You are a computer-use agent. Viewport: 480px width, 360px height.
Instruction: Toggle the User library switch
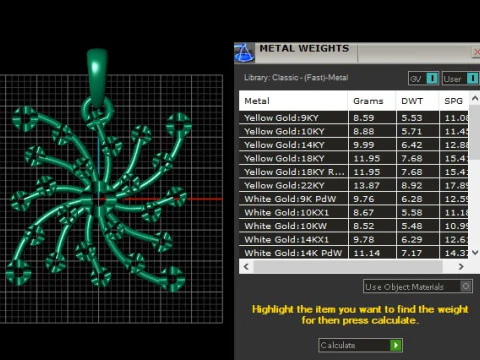(x=461, y=79)
